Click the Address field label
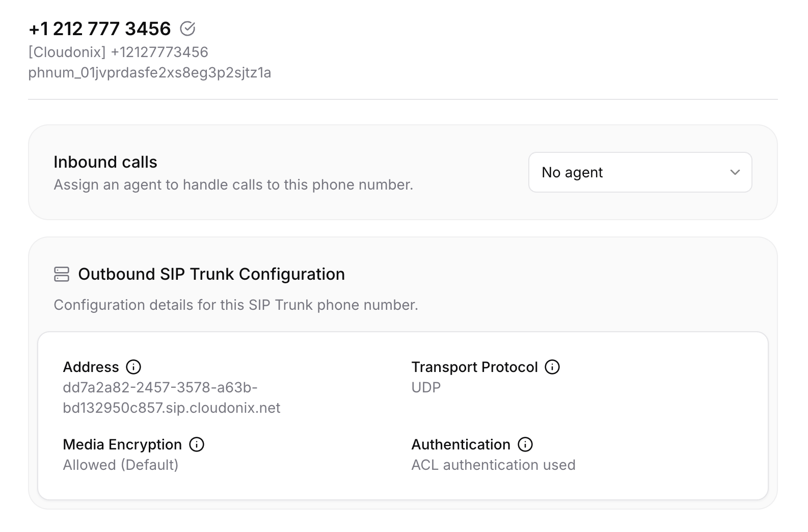The height and width of the screenshot is (532, 808). 91,367
